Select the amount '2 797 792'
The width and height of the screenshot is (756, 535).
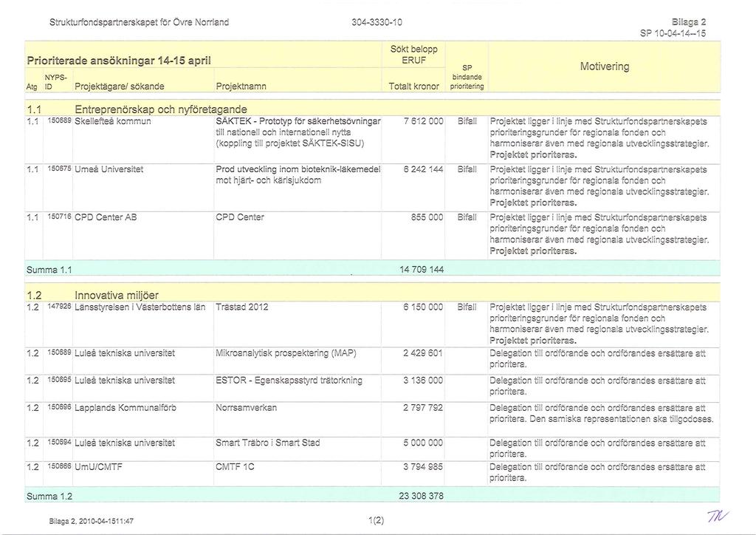pos(423,408)
